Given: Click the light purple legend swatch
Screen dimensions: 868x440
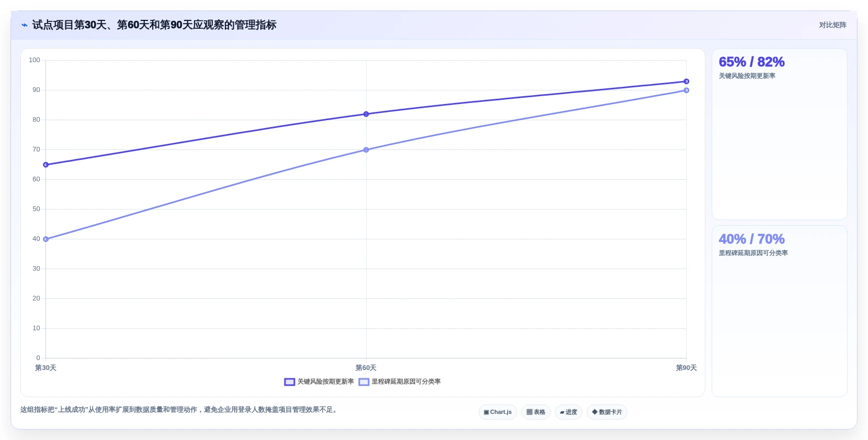Looking at the screenshot, I should [x=364, y=382].
